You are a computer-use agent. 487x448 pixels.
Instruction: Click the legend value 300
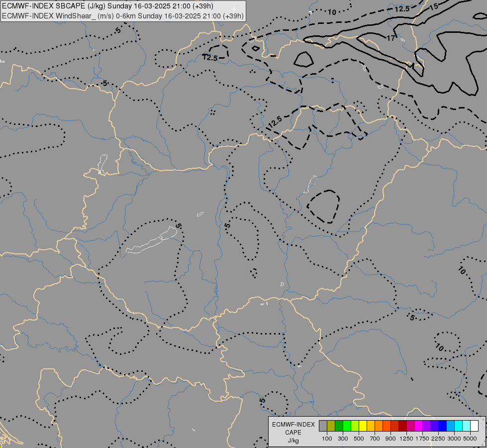[343, 439]
